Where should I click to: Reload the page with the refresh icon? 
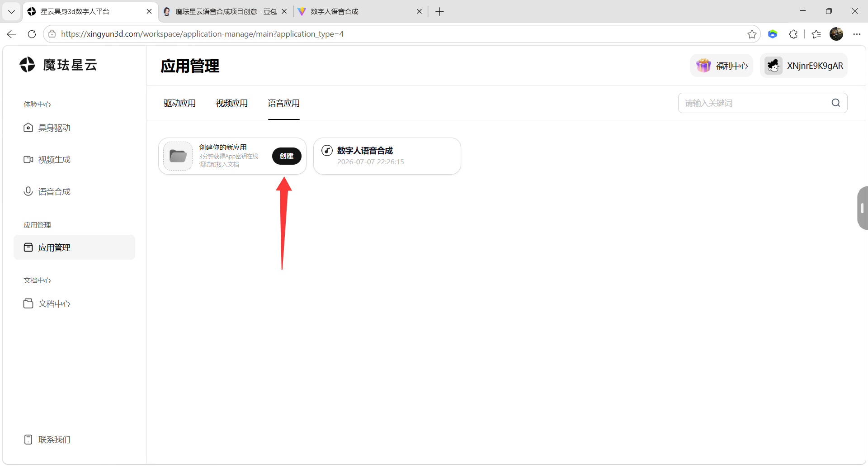tap(32, 34)
